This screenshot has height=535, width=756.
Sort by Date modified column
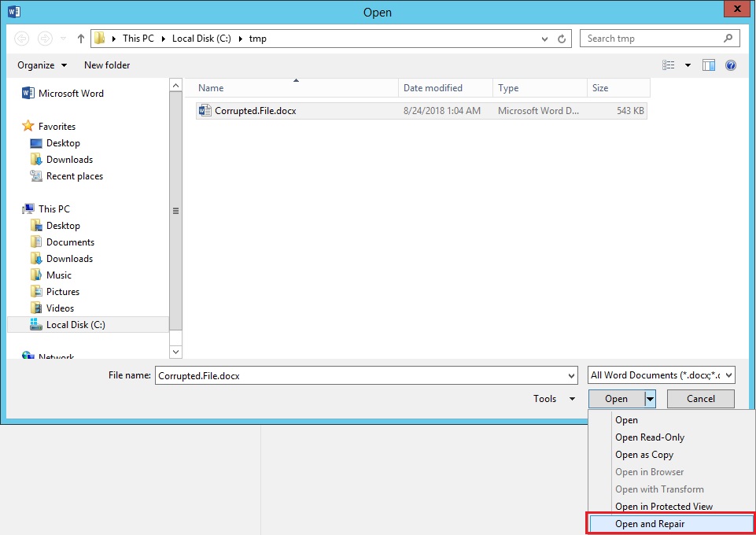tap(445, 87)
